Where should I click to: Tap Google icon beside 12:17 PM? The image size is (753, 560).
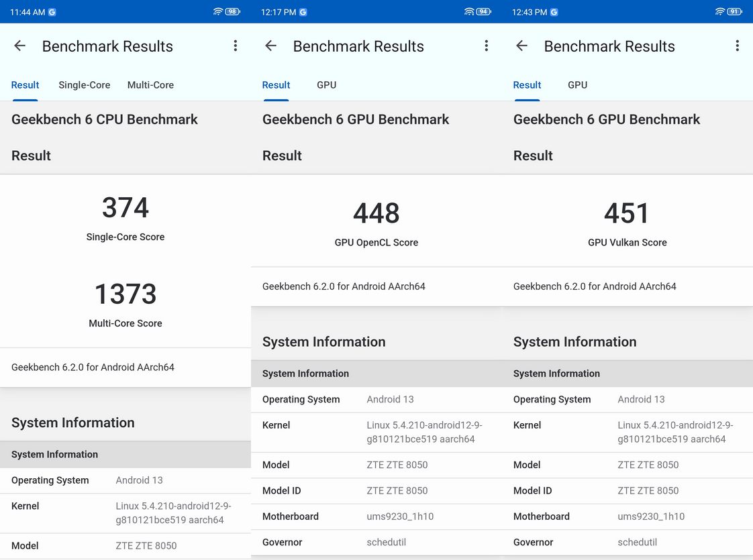303,12
